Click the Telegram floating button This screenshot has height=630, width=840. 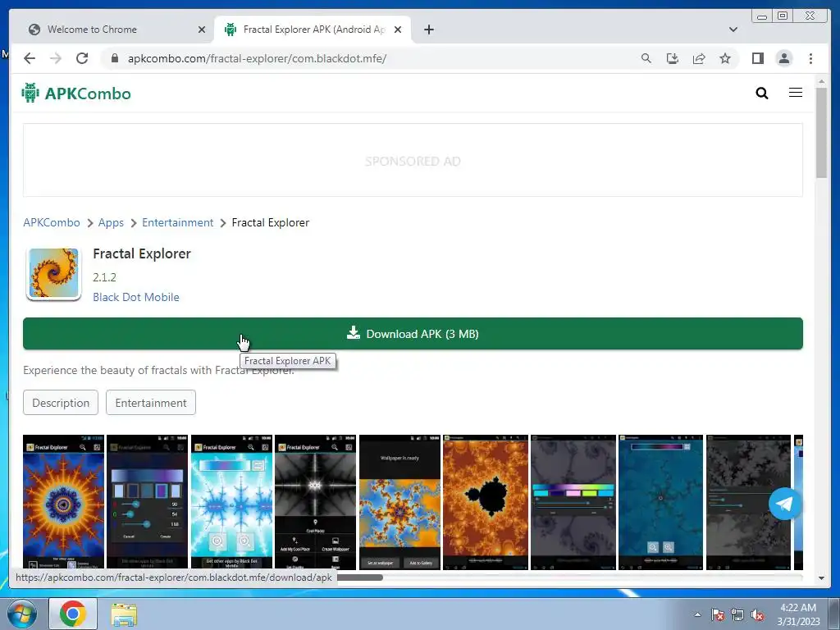(785, 504)
